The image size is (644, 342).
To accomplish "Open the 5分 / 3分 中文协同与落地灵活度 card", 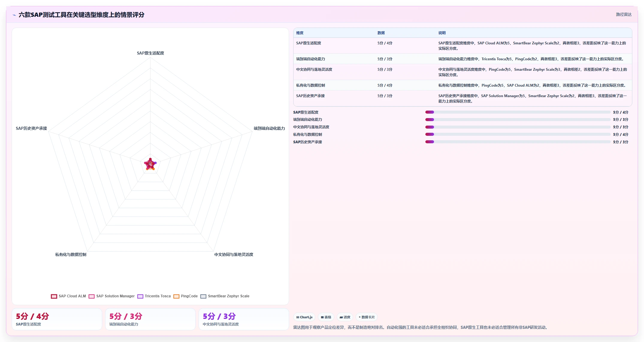I will (244, 319).
